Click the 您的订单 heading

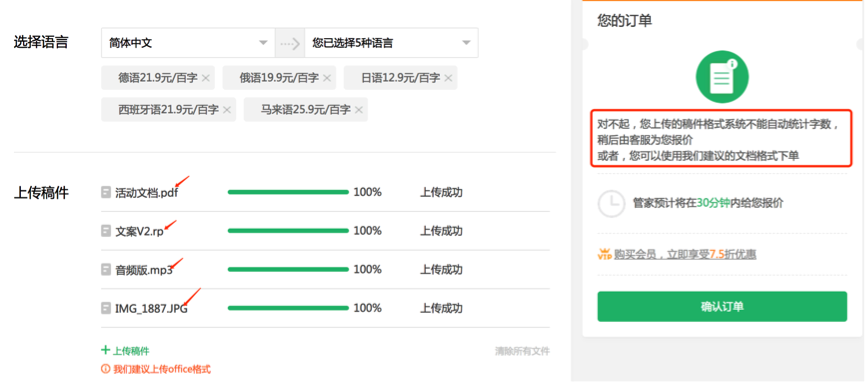[x=624, y=21]
